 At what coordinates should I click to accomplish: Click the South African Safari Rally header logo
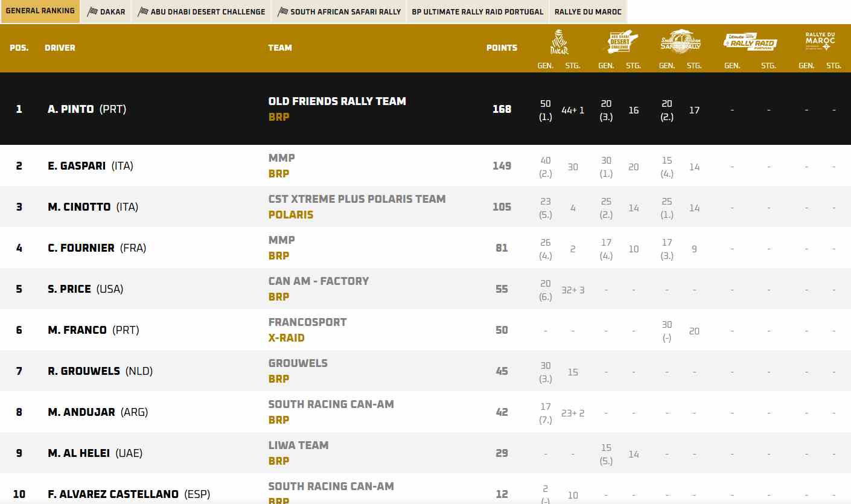(680, 41)
